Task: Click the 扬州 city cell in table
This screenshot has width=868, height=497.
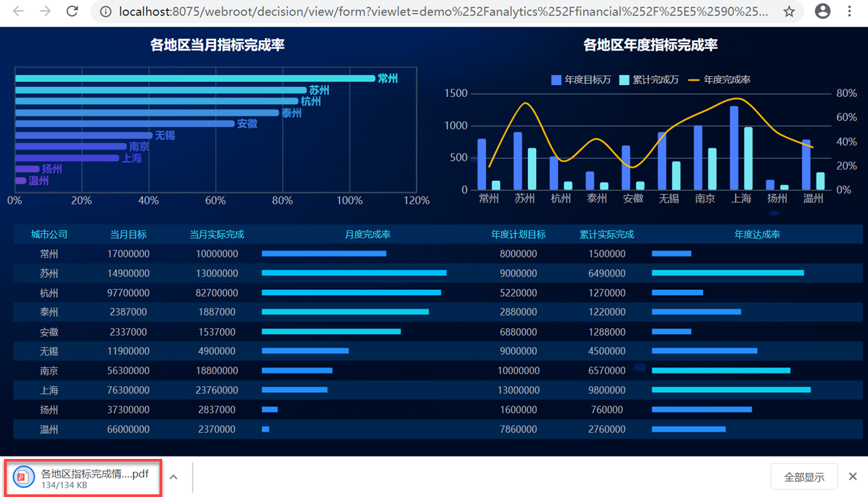Action: [x=49, y=409]
